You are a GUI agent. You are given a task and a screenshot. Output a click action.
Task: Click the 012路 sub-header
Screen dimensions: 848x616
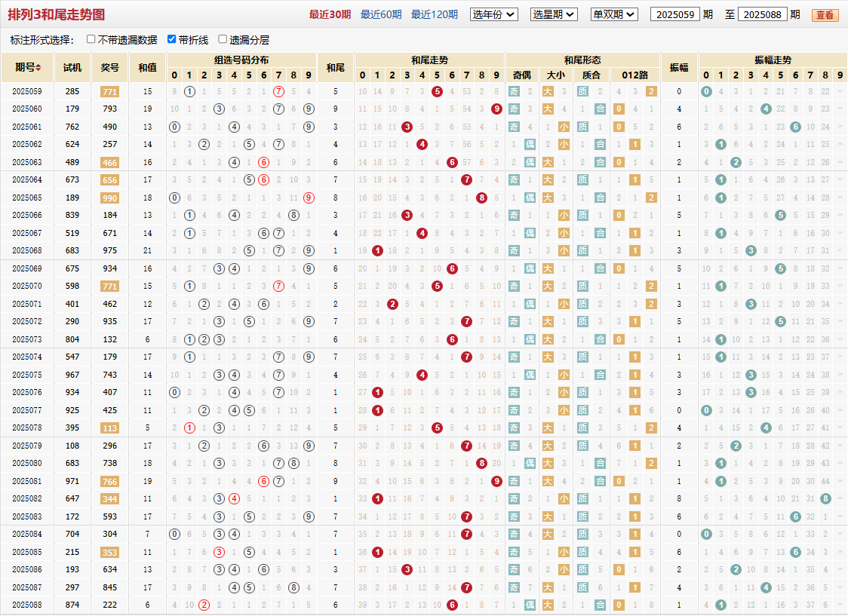click(x=635, y=75)
